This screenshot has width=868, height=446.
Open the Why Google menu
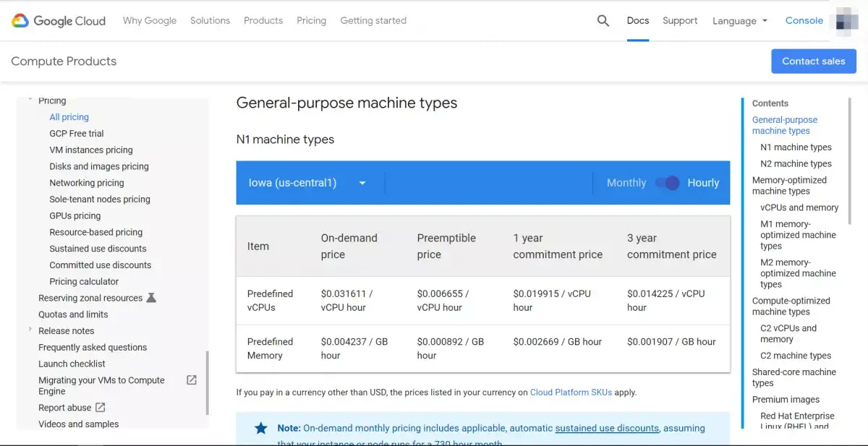[150, 20]
